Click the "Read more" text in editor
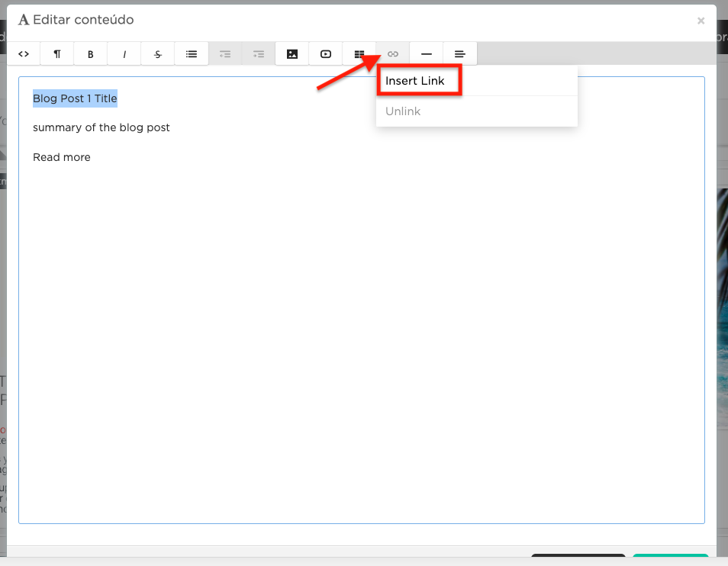This screenshot has height=566, width=728. point(61,157)
